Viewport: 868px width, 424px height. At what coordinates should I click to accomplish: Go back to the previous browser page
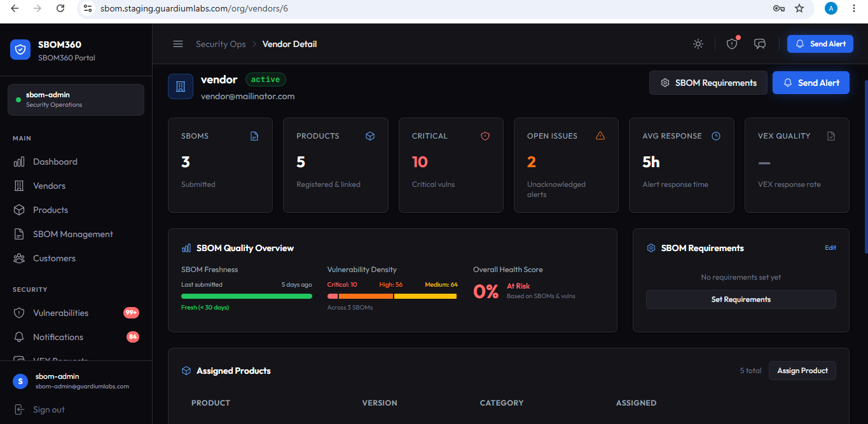(15, 8)
